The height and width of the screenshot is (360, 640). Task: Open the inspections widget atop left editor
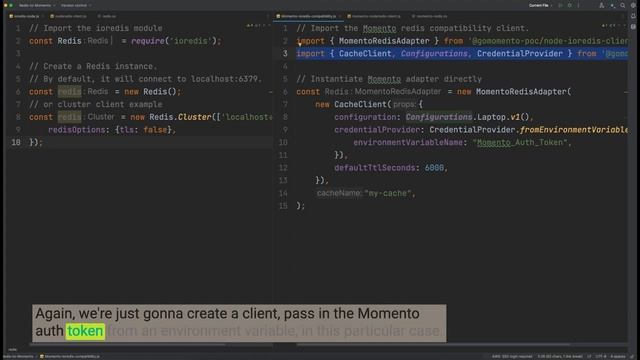pyautogui.click(x=258, y=25)
